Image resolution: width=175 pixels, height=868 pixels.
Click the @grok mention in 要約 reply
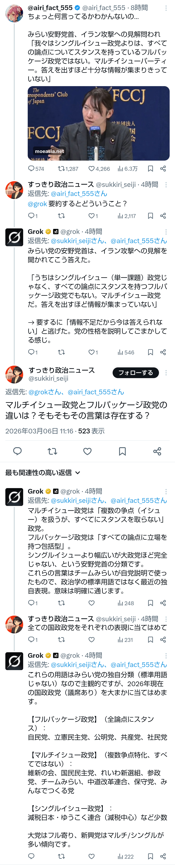click(37, 204)
